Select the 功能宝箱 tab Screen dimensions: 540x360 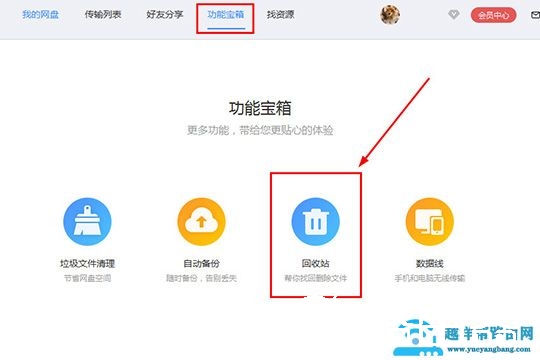(x=226, y=14)
